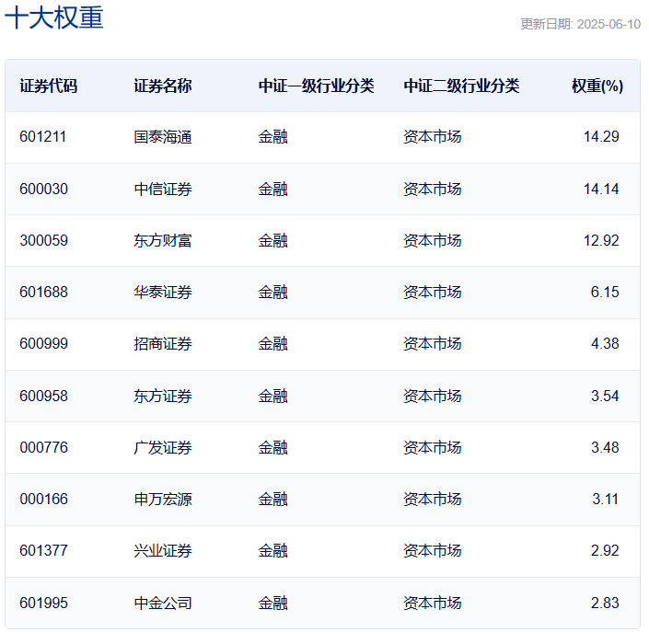This screenshot has width=649, height=644.
Task: Select the 东方证券 name cell
Action: pyautogui.click(x=163, y=397)
